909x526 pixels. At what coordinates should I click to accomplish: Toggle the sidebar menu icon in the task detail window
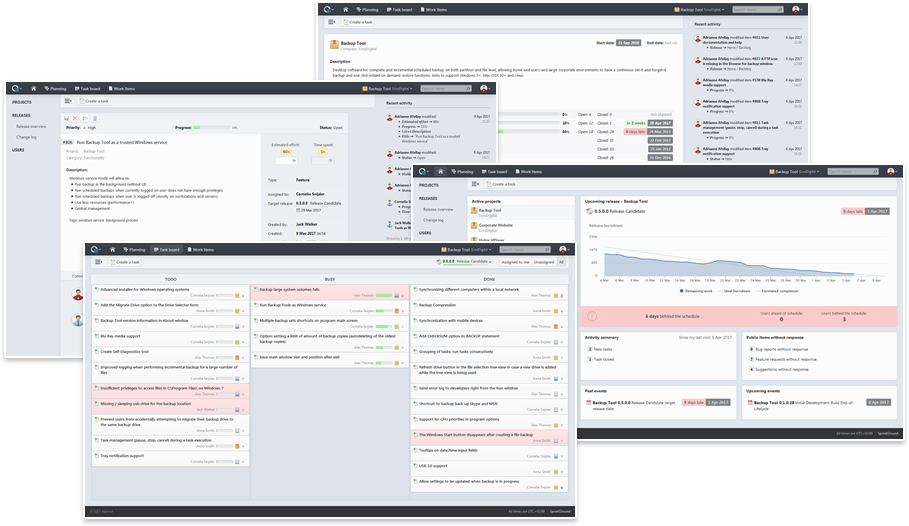[68, 101]
